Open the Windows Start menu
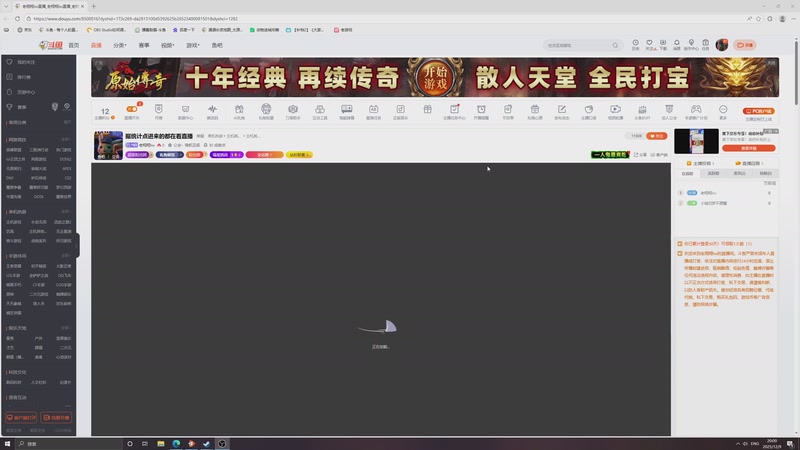This screenshot has width=800, height=450. [x=7, y=444]
